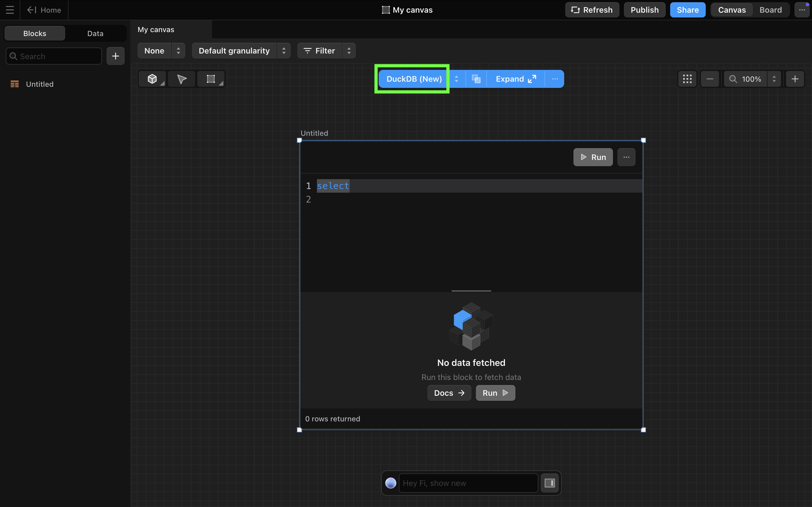
Task: Open the hamburger menu icon
Action: 10,10
